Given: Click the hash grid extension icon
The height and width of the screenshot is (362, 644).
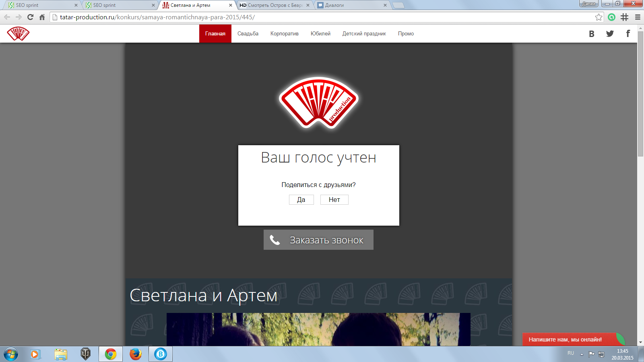Looking at the screenshot, I should pos(624,17).
